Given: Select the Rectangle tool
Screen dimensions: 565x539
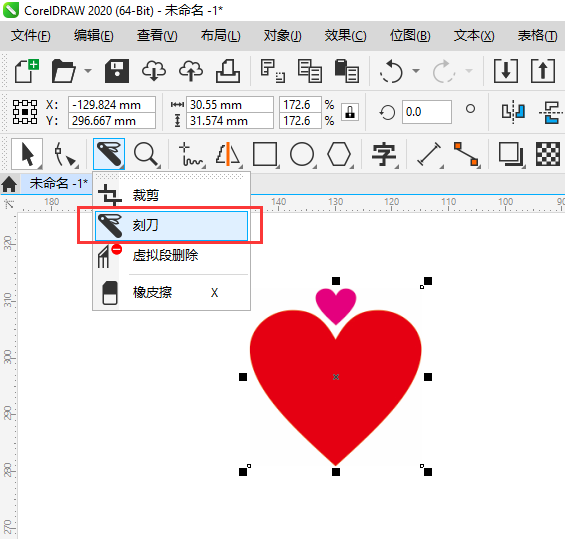Looking at the screenshot, I should click(x=265, y=154).
